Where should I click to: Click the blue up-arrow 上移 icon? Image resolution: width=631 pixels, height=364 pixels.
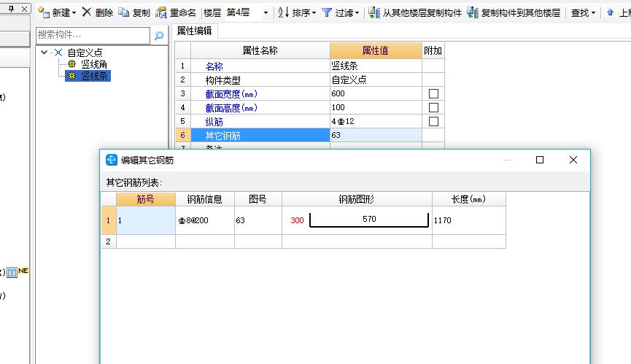point(610,12)
